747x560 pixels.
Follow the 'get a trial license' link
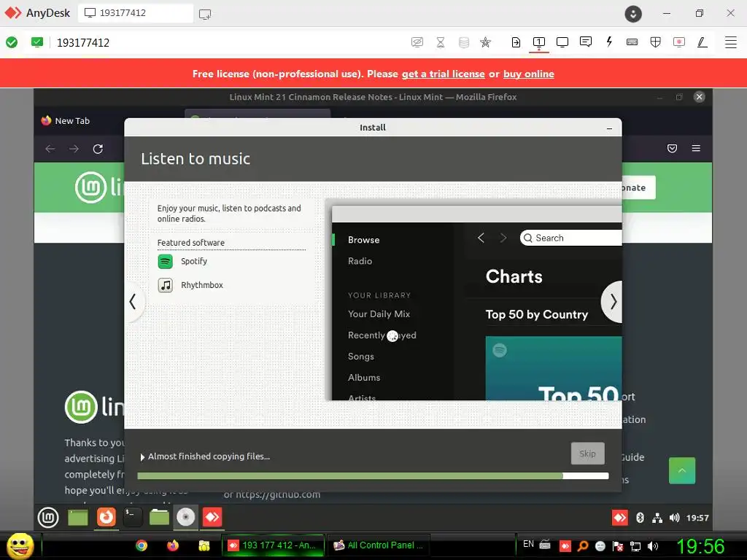click(443, 74)
